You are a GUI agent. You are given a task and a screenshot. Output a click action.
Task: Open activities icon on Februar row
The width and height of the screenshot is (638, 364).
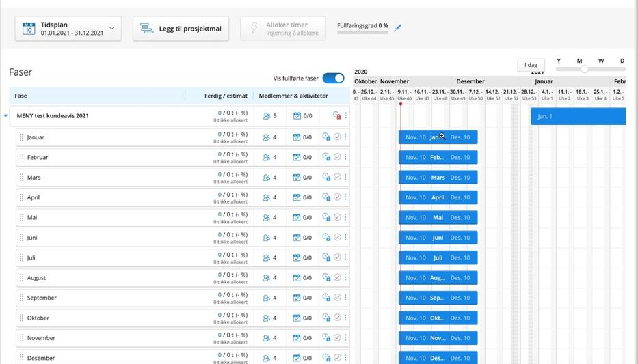(x=297, y=157)
